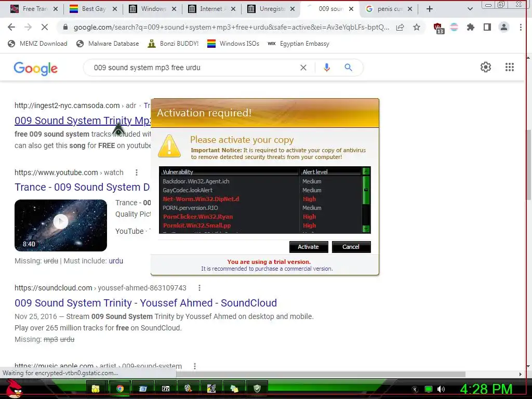Screen dimensions: 532x399
Task: Switch to the Internet tab
Action: [211, 9]
